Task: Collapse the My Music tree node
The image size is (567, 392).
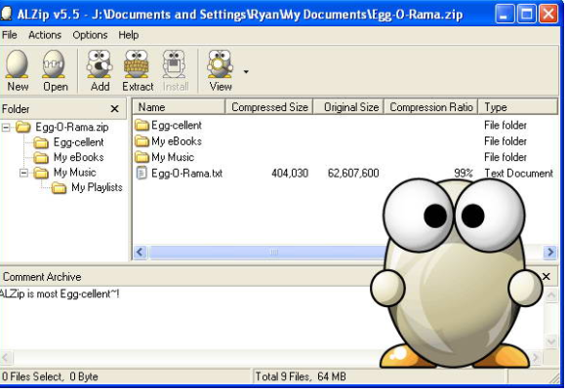Action: coord(23,173)
